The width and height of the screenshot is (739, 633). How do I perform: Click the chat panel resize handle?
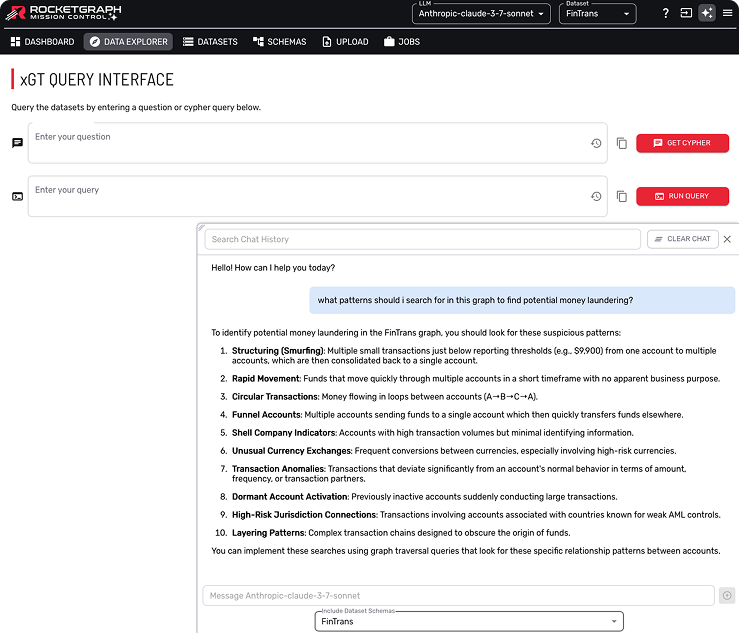[x=201, y=227]
